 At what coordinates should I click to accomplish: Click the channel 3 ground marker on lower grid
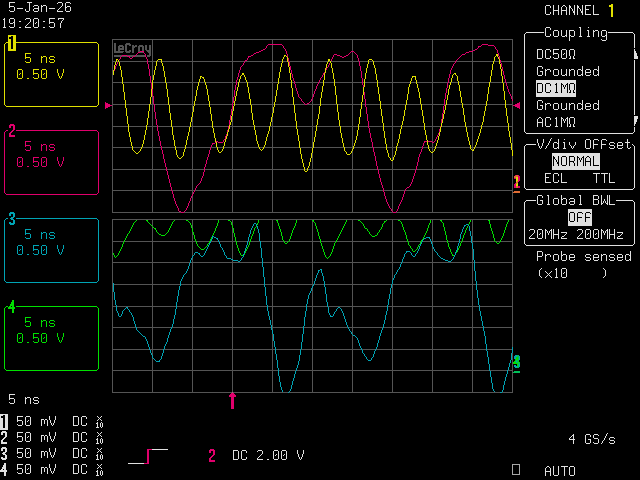[516, 362]
